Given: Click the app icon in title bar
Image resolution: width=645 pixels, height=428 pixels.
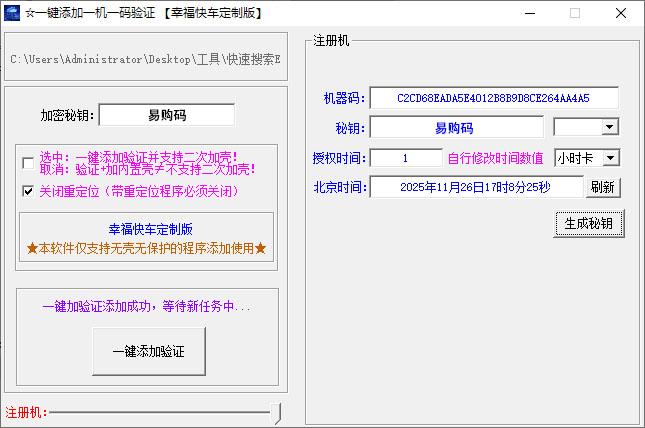Looking at the screenshot, I should tap(13, 13).
